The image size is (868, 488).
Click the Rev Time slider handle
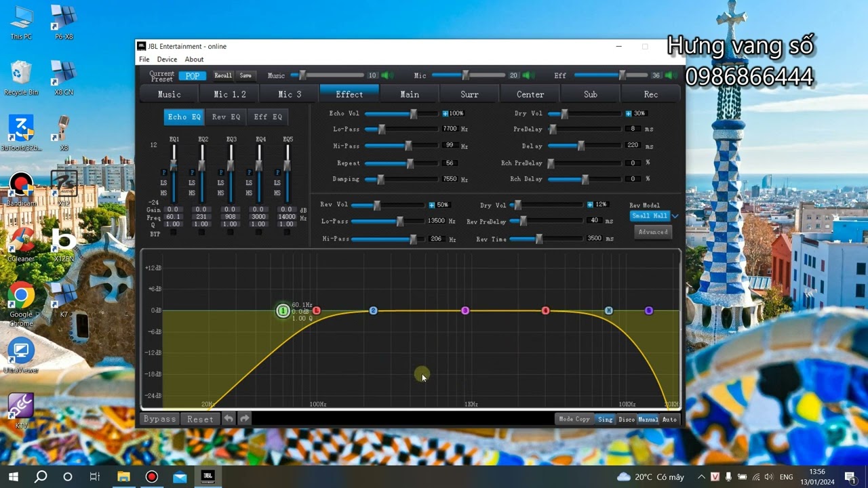[x=539, y=239]
